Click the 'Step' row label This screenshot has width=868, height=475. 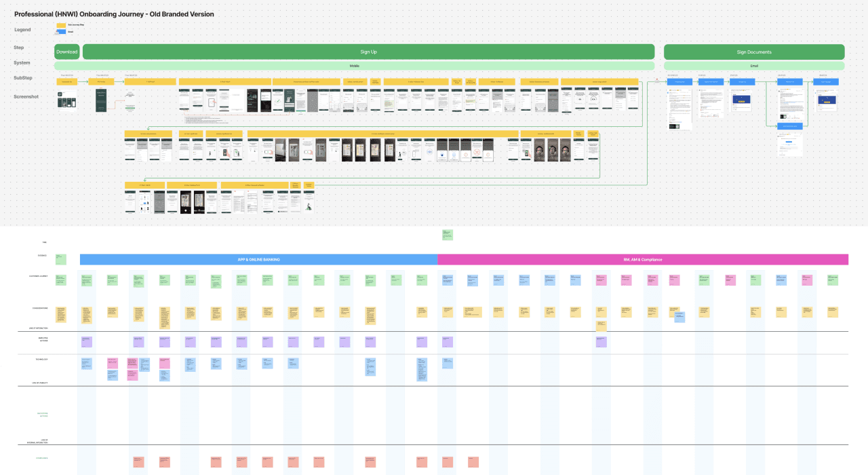[19, 47]
